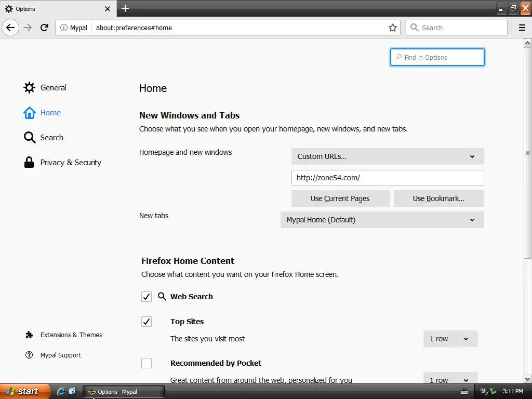Click the taskbar clock showing 3:11 PM

(513, 391)
